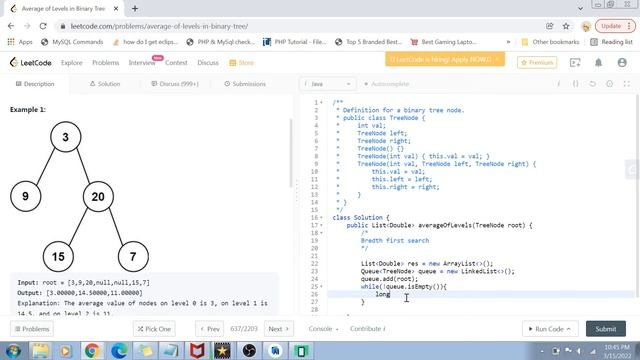Screen dimensions: 640x360
Task: Click line 26 in the code editor
Action: point(482,294)
